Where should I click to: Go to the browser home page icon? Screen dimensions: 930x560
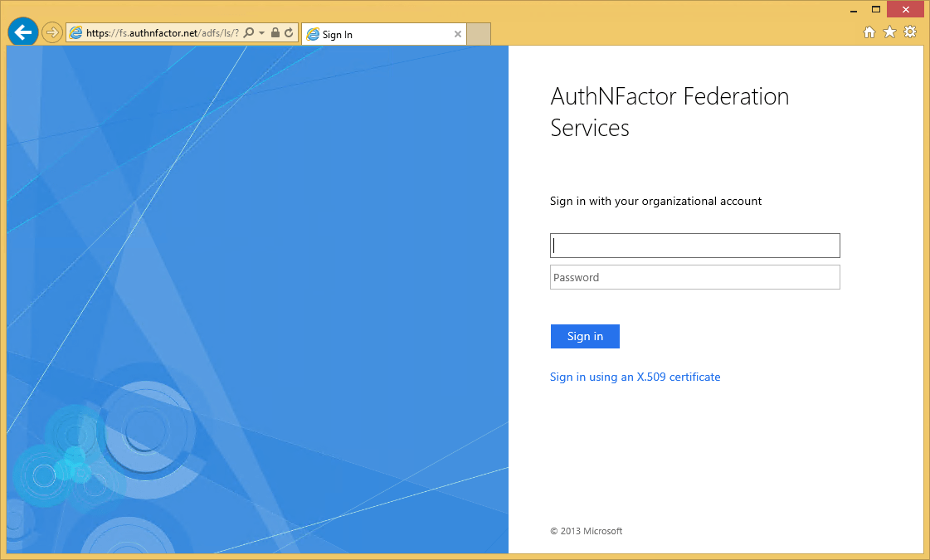[869, 32]
